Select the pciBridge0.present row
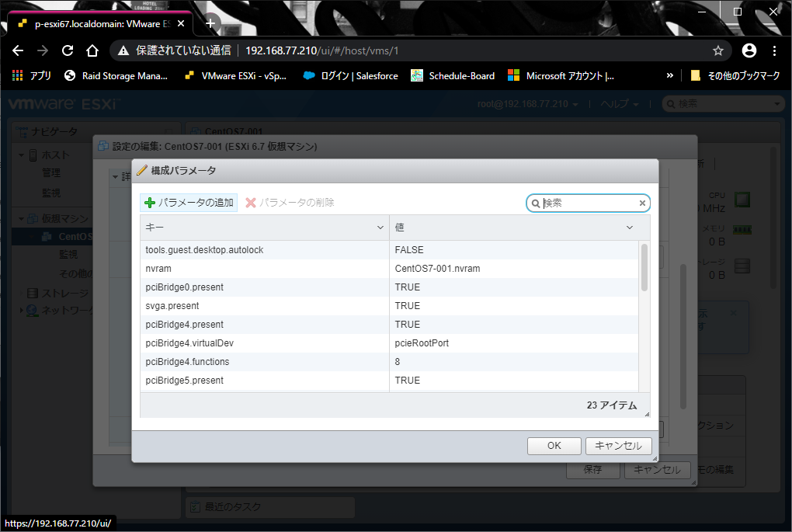Image resolution: width=792 pixels, height=532 pixels. point(390,287)
